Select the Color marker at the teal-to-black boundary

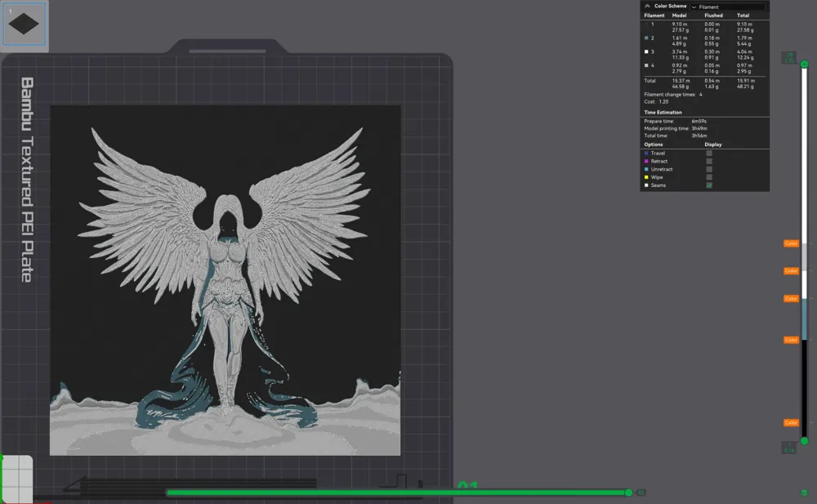point(791,340)
